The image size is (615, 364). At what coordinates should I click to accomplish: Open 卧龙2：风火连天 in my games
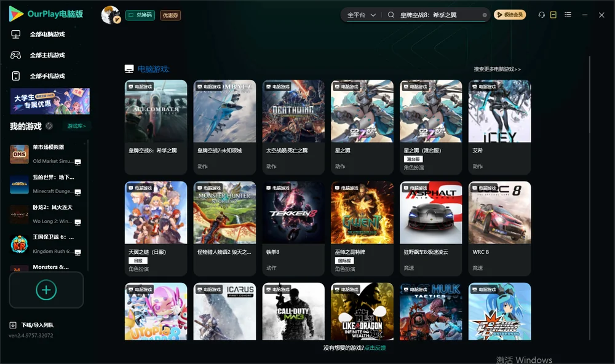(x=46, y=214)
